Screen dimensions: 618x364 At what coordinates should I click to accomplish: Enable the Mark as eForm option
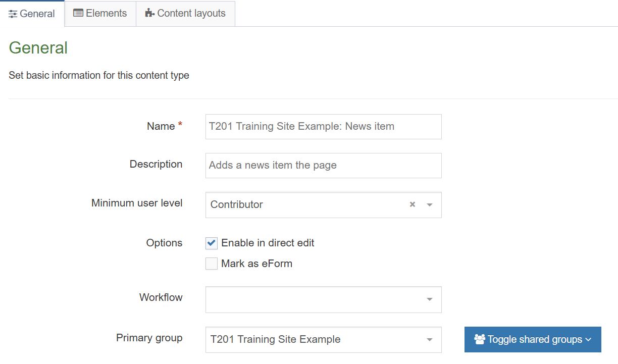click(211, 263)
